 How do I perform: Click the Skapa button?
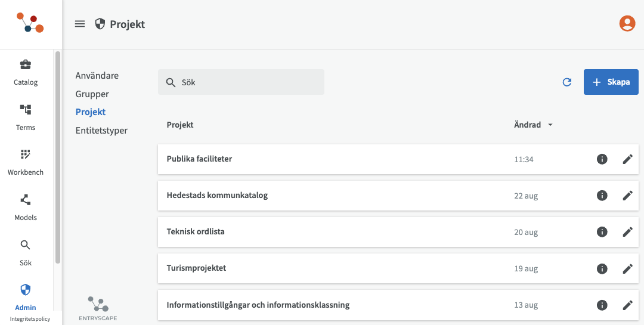coord(611,82)
